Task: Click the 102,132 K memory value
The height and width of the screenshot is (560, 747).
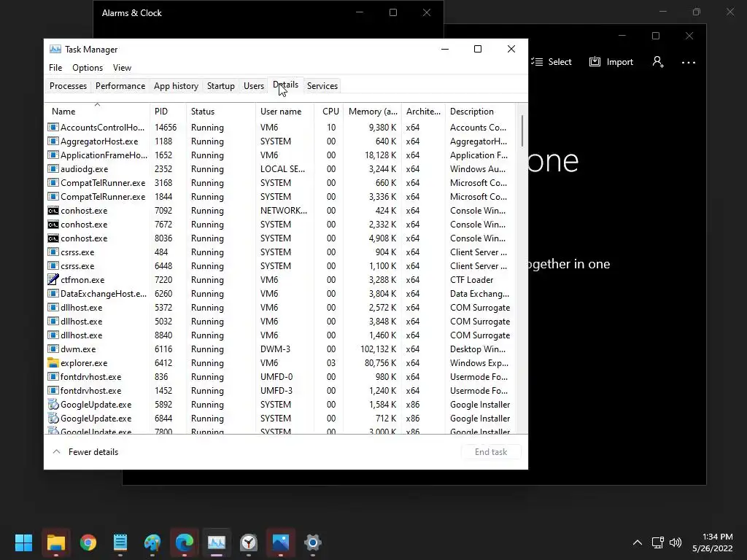Action: pos(379,349)
